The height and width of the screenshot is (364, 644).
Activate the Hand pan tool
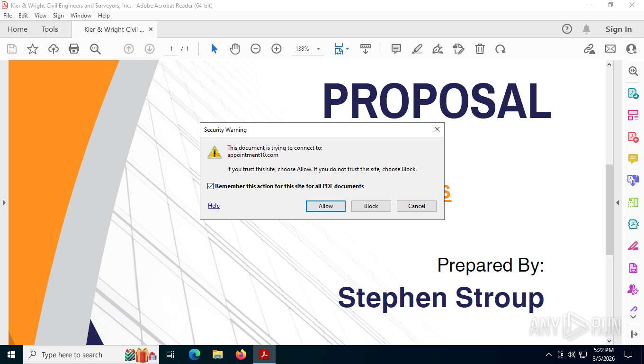235,49
